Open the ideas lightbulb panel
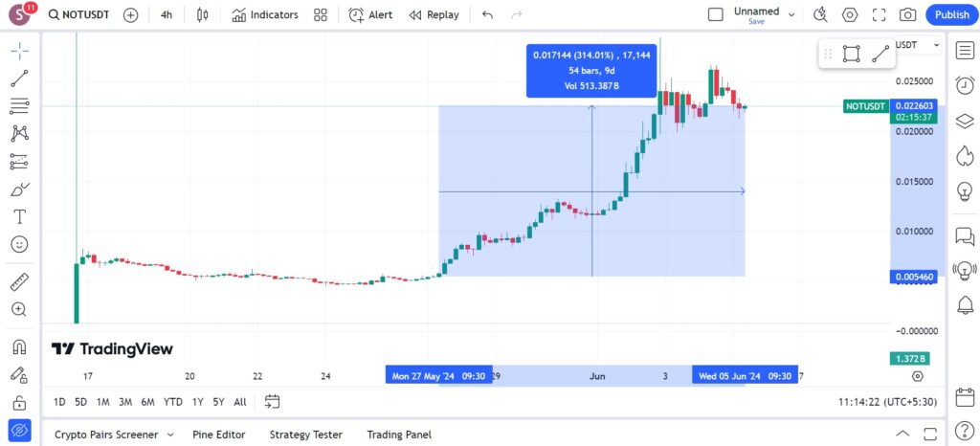Screen dimensions: 980x446 click(x=965, y=191)
